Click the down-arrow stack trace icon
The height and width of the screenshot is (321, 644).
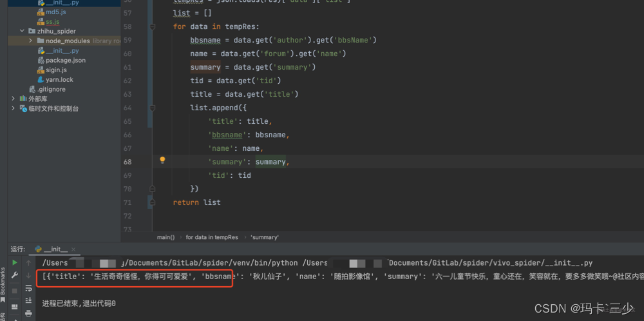(x=28, y=275)
